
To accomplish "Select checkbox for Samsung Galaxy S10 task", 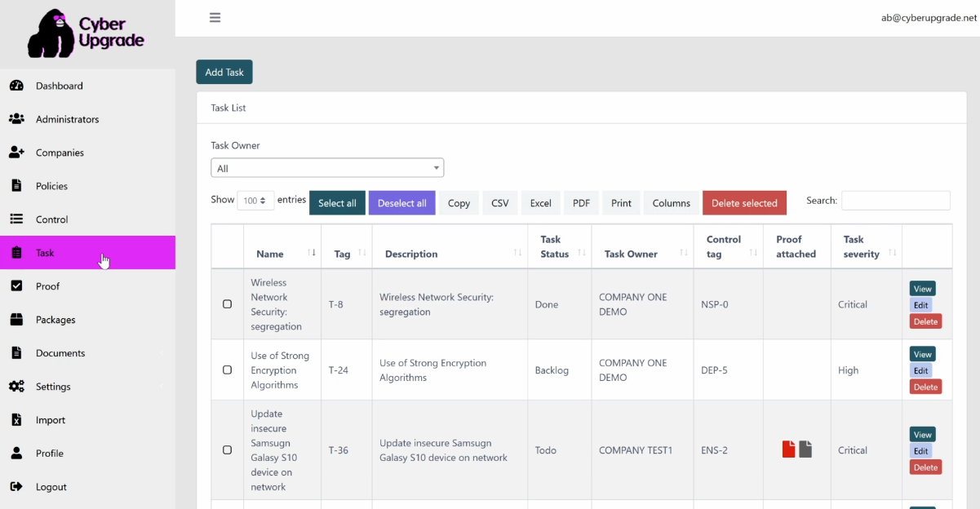I will (x=228, y=450).
